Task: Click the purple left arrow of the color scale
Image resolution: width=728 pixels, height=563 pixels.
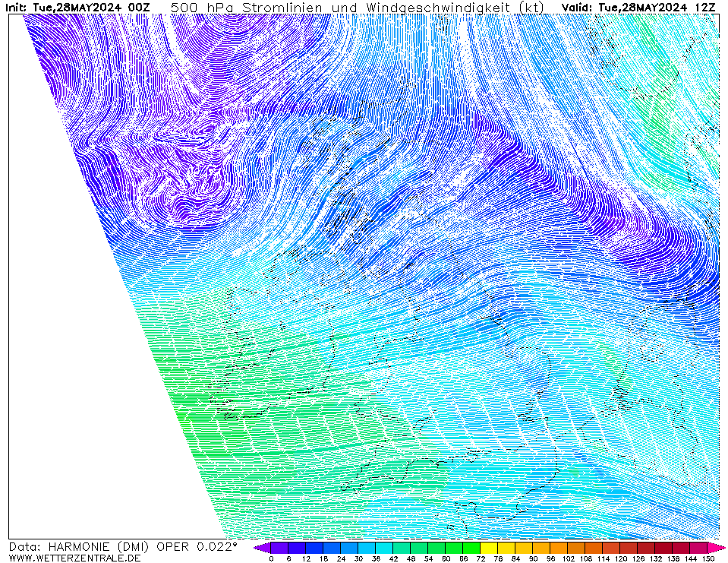Action: click(263, 548)
